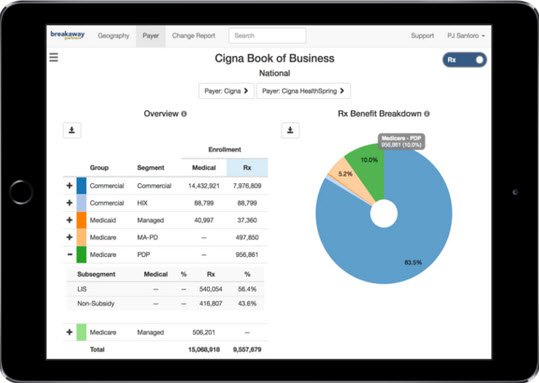Viewport: 539px width, 383px height.
Task: Open the hamburger sidebar menu
Action: (x=54, y=57)
